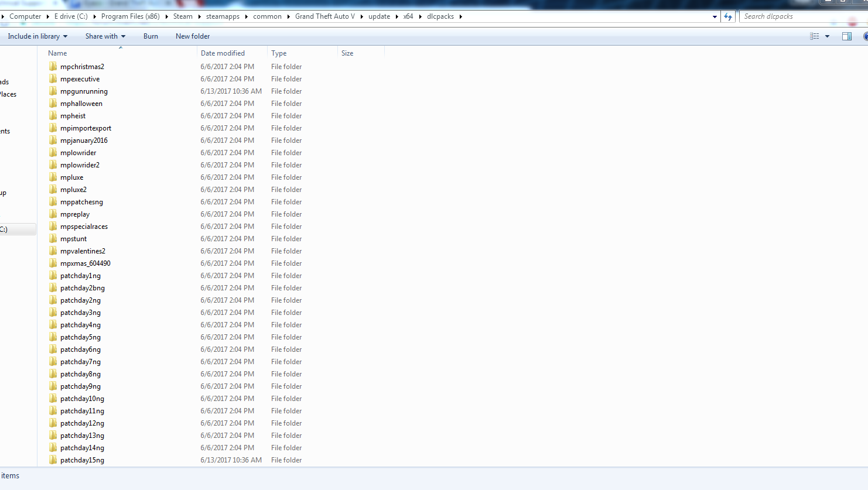Viewport: 868px width, 490px height.
Task: Click the mplowrider folder icon
Action: 53,152
